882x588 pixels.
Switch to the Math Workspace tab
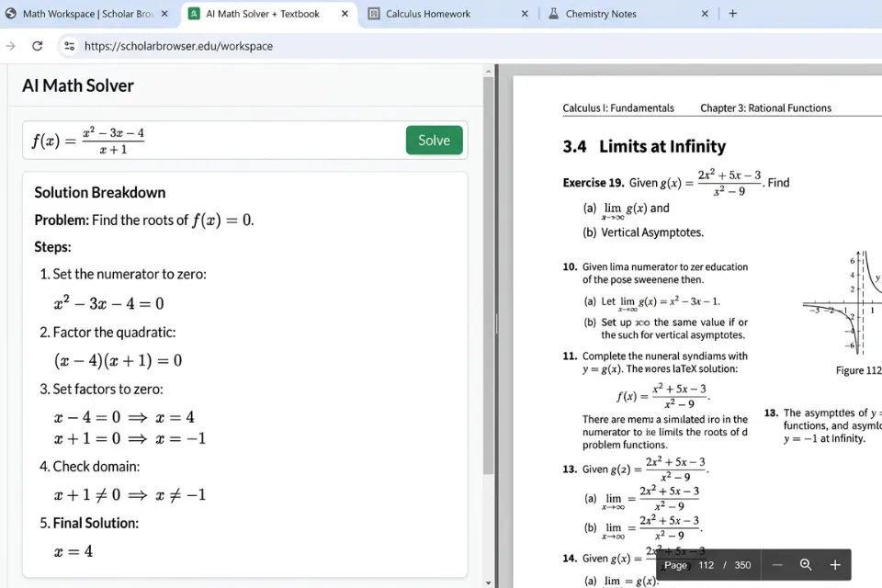pos(87,15)
